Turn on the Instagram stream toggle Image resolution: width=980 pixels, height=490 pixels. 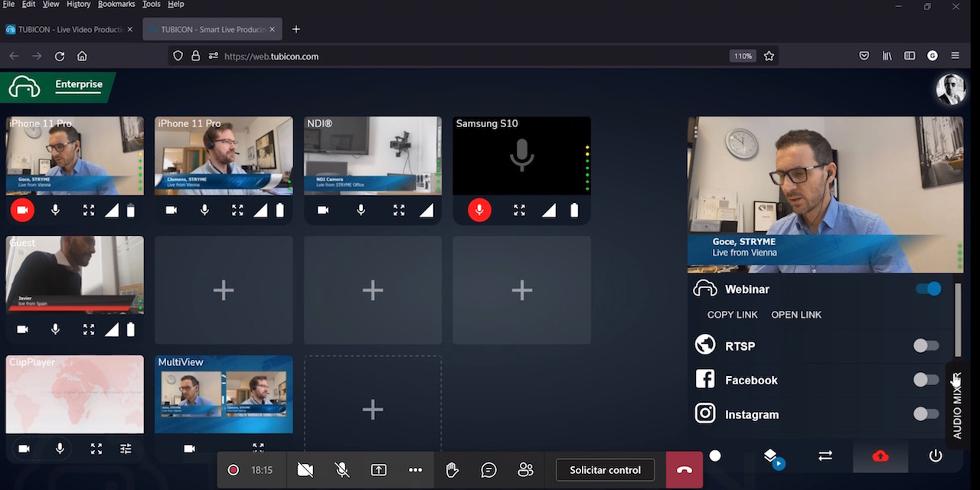pos(926,414)
